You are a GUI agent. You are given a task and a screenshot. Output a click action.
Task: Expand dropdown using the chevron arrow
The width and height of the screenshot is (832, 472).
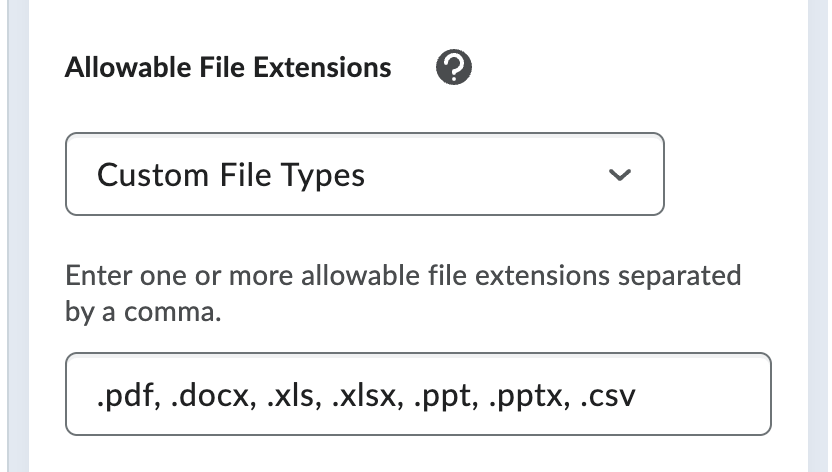coord(619,174)
